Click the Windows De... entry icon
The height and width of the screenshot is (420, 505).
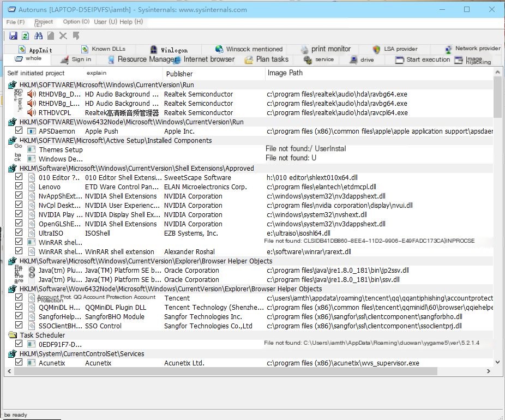pos(31,159)
